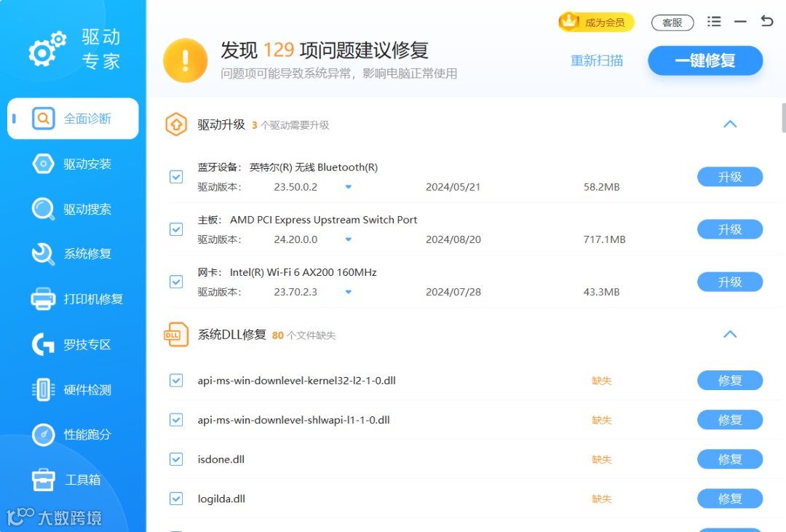Viewport: 786px width, 532px height.
Task: Click the 成为会员 button
Action: coord(597,22)
